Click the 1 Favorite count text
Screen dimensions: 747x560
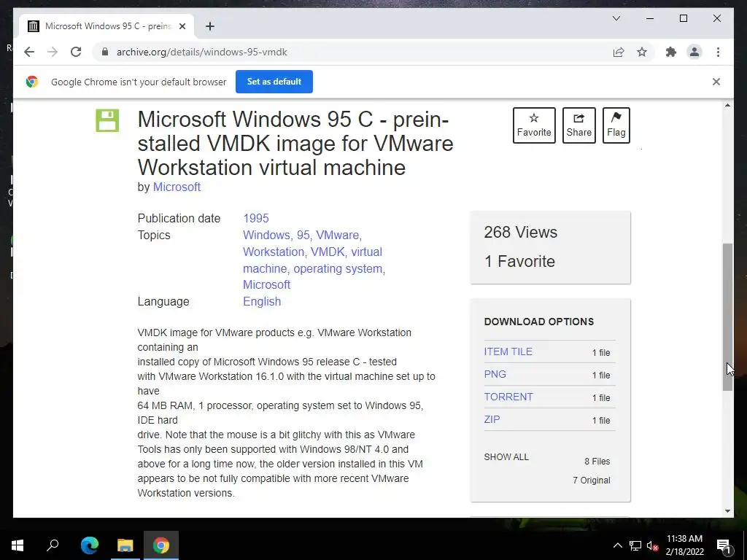click(519, 262)
